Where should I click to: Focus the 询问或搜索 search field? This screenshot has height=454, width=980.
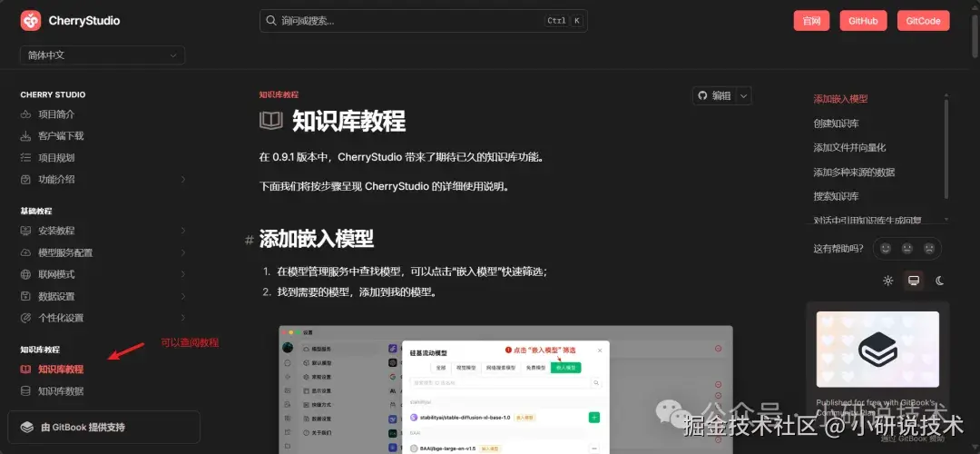pos(423,21)
